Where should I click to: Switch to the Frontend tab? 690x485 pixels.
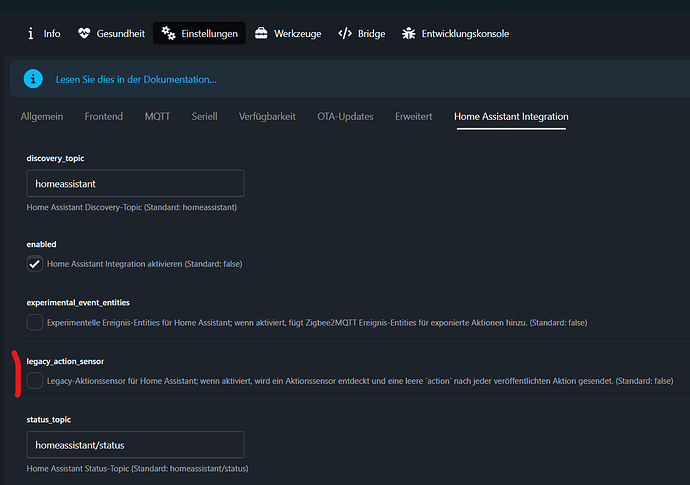point(104,117)
